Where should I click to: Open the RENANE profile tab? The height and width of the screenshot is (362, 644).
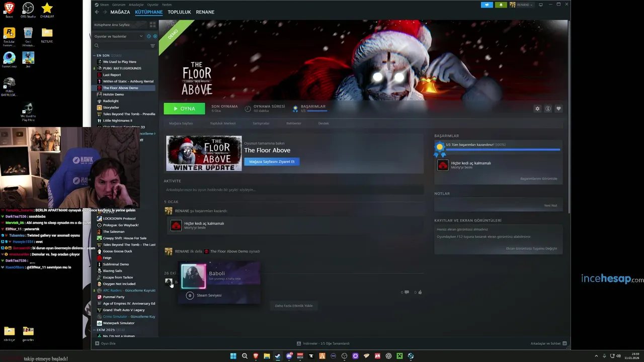[205, 12]
